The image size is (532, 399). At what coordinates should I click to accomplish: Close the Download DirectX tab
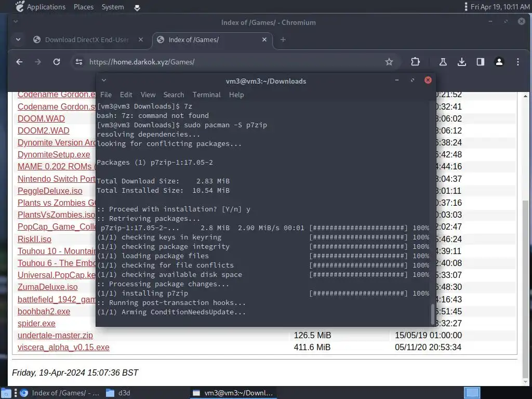[140, 39]
